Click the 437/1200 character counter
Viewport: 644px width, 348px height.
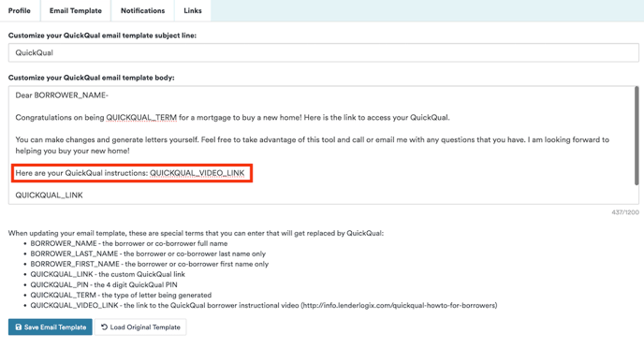point(625,212)
